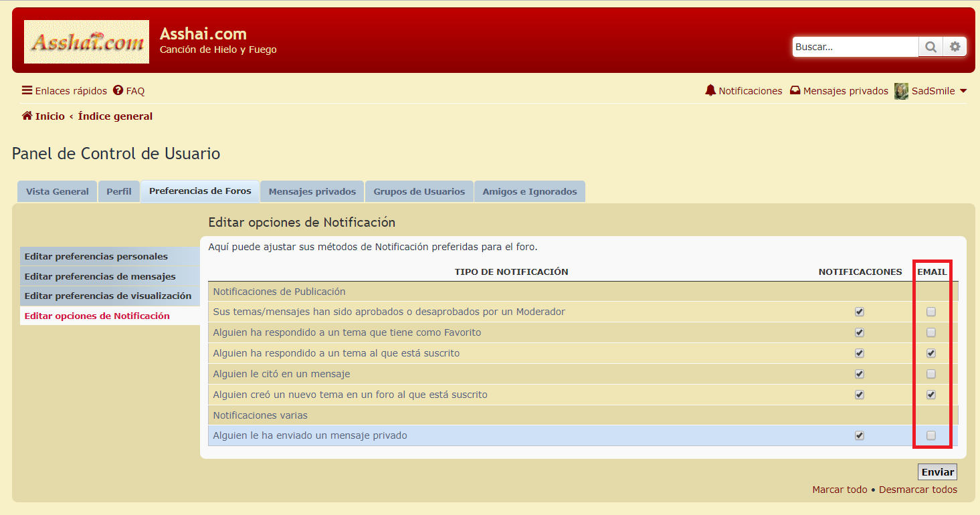Click the Asshai.com site logo
The height and width of the screenshot is (515, 980).
coord(87,42)
